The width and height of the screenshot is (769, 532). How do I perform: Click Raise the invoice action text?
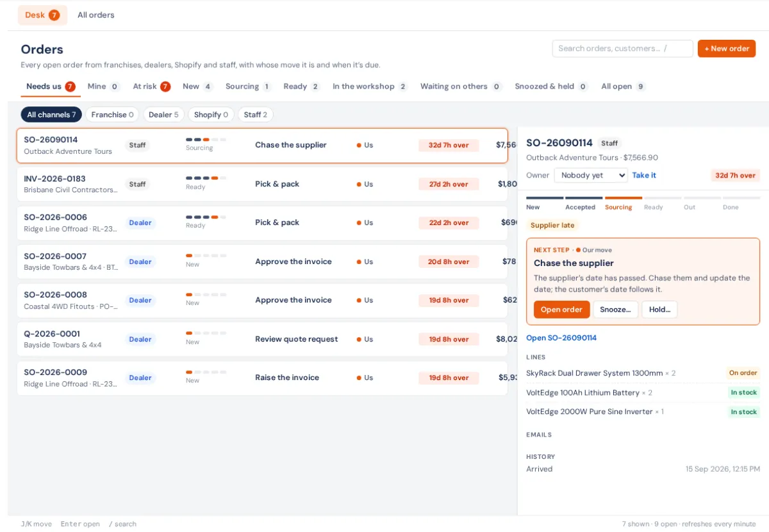tap(287, 378)
